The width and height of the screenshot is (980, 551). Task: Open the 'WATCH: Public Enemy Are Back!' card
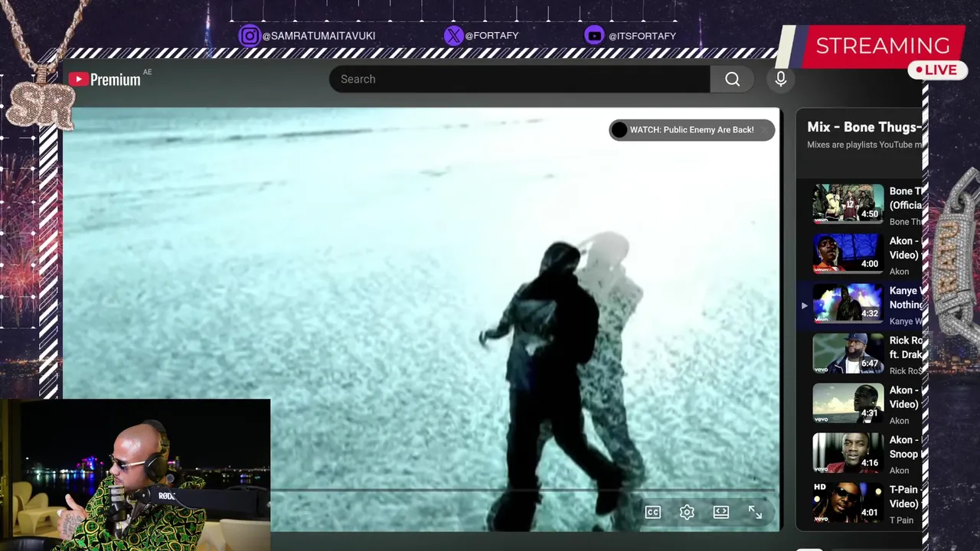coord(691,130)
